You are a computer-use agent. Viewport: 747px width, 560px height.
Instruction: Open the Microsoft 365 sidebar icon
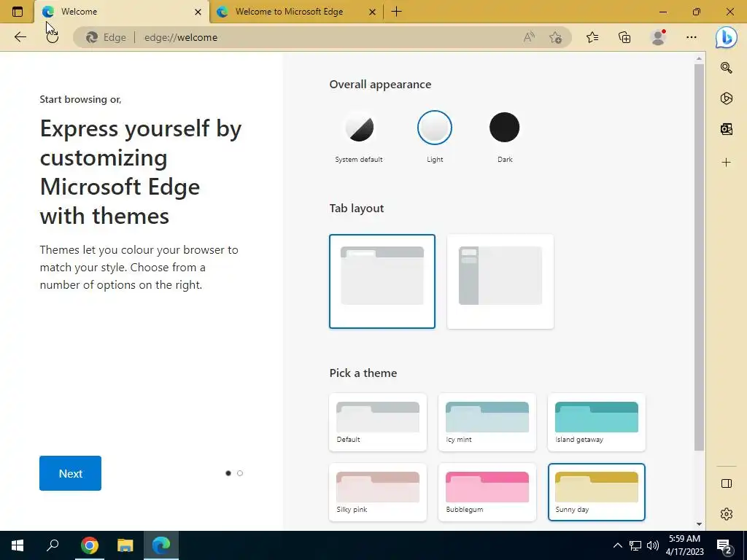[726, 98]
